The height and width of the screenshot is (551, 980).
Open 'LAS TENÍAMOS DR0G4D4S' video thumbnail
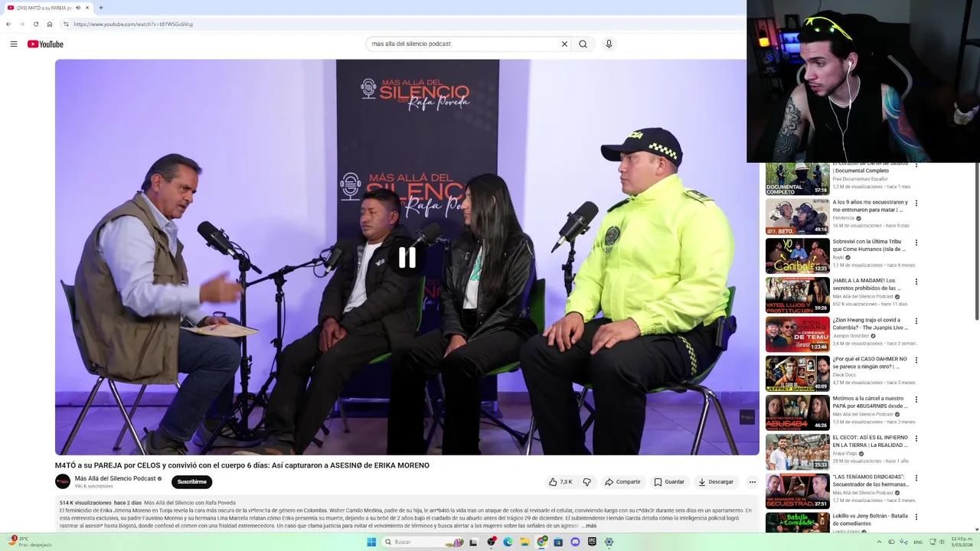(x=797, y=491)
